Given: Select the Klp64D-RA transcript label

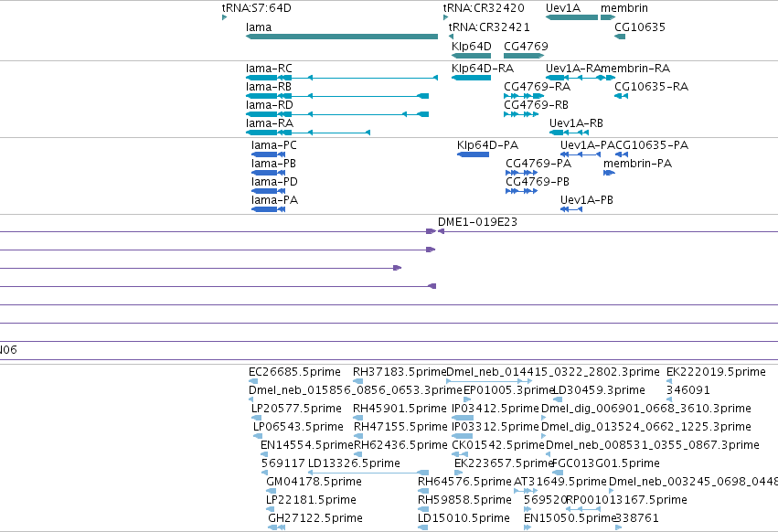Looking at the screenshot, I should [483, 68].
